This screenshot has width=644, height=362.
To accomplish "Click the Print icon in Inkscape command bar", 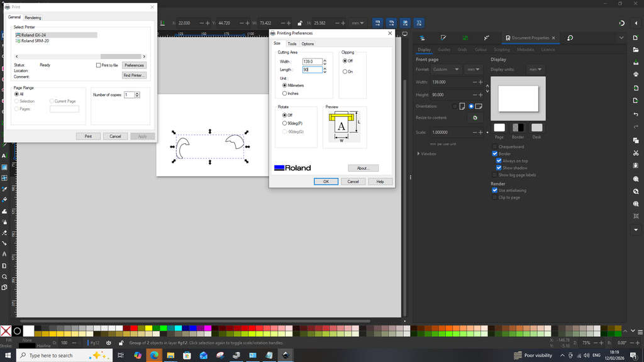I will pyautogui.click(x=636, y=74).
